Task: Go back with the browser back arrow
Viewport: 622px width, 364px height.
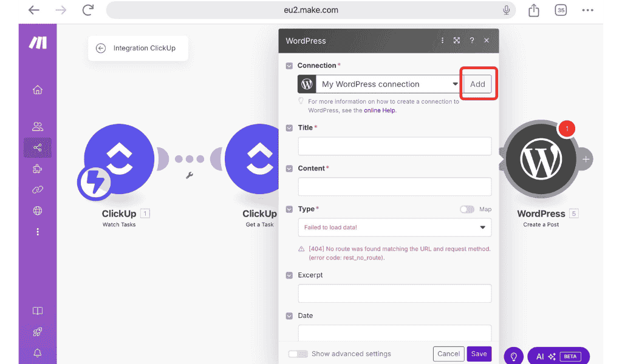Action: tap(34, 10)
